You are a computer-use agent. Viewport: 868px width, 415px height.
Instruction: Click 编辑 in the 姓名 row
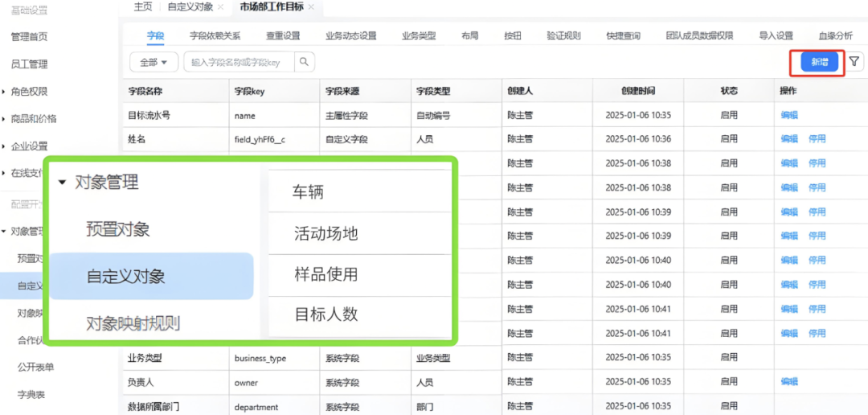click(789, 138)
